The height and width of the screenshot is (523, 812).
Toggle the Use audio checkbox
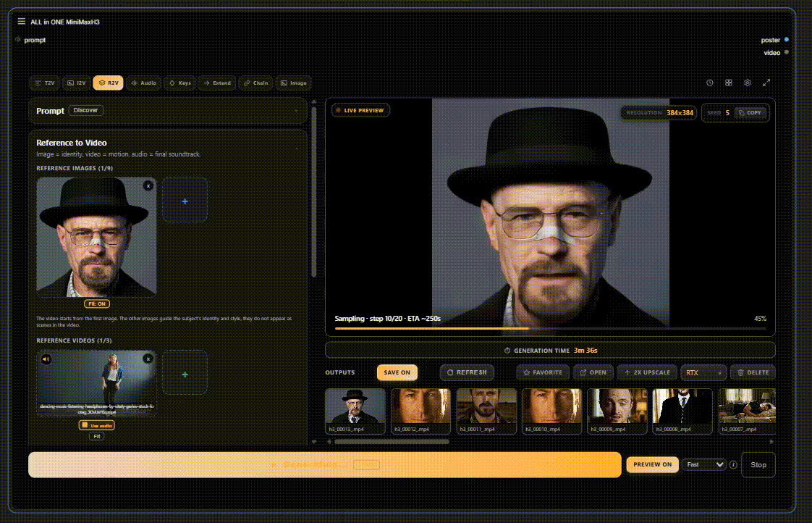click(97, 425)
